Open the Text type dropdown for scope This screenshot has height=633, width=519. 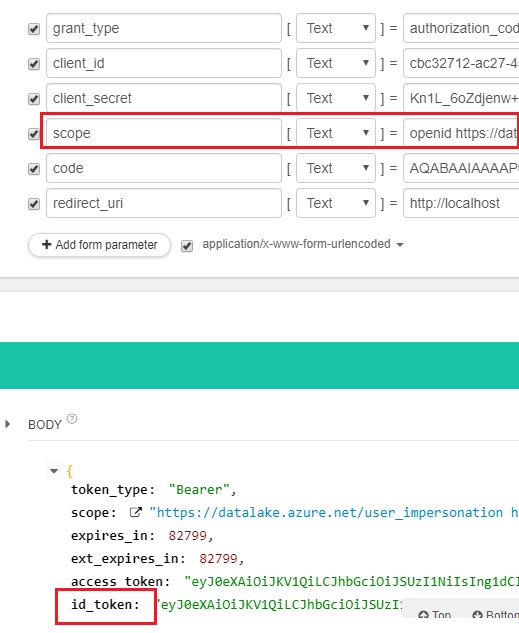pyautogui.click(x=336, y=133)
